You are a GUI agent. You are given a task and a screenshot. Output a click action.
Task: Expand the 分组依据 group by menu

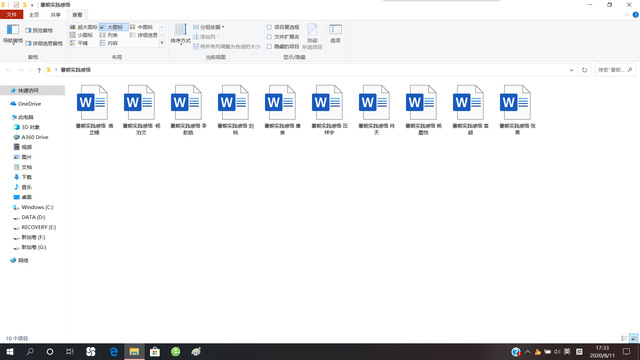209,27
